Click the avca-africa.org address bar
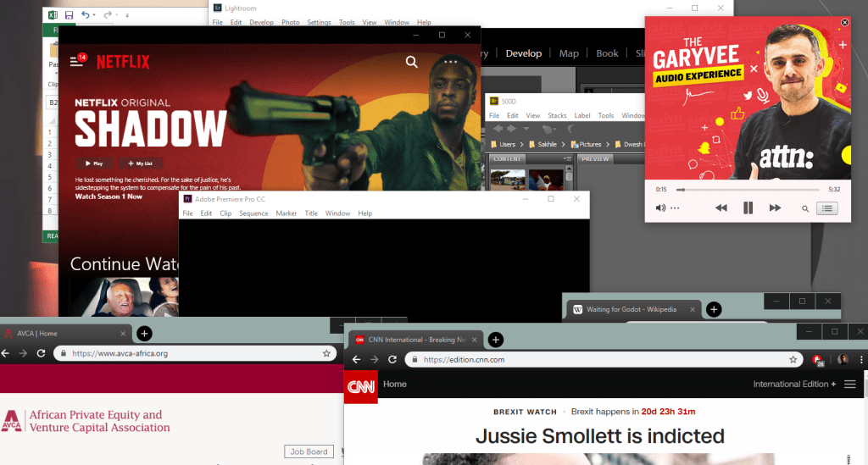 pyautogui.click(x=195, y=353)
